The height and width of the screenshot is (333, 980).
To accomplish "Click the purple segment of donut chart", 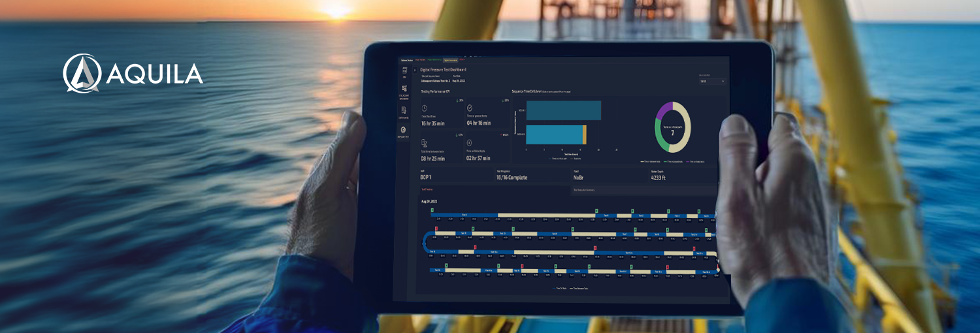I will 664,110.
